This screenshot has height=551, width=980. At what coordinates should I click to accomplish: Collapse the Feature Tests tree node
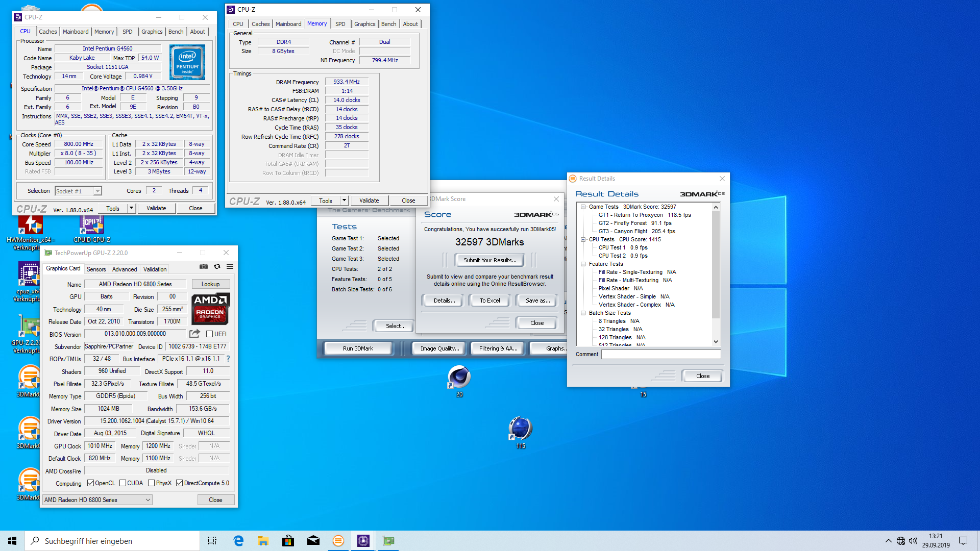pos(583,264)
